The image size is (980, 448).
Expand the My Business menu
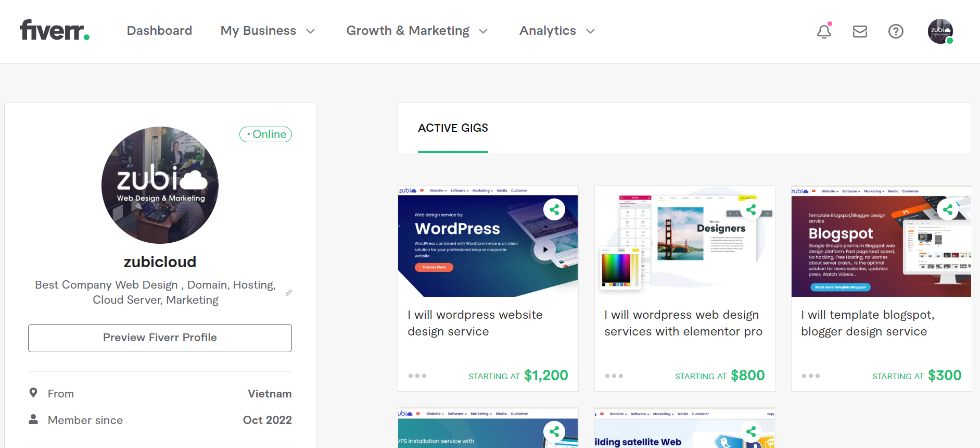coord(268,31)
